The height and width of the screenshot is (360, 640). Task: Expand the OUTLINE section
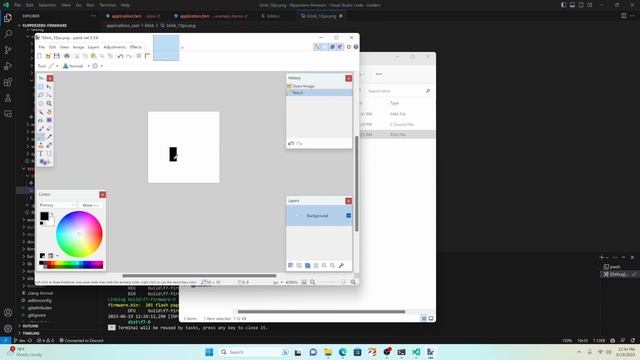pyautogui.click(x=30, y=326)
